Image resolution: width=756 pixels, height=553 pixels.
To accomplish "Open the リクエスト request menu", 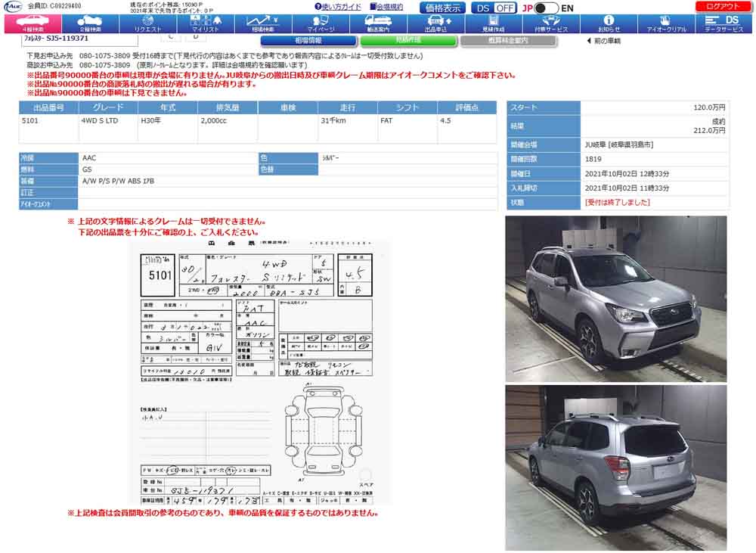I will pyautogui.click(x=148, y=23).
